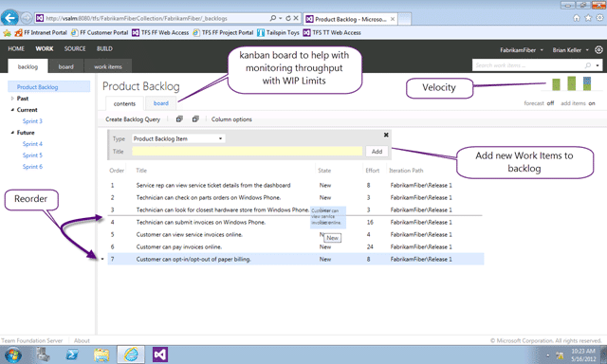Open the HOME hub
Image resolution: width=607 pixels, height=364 pixels.
tap(16, 48)
